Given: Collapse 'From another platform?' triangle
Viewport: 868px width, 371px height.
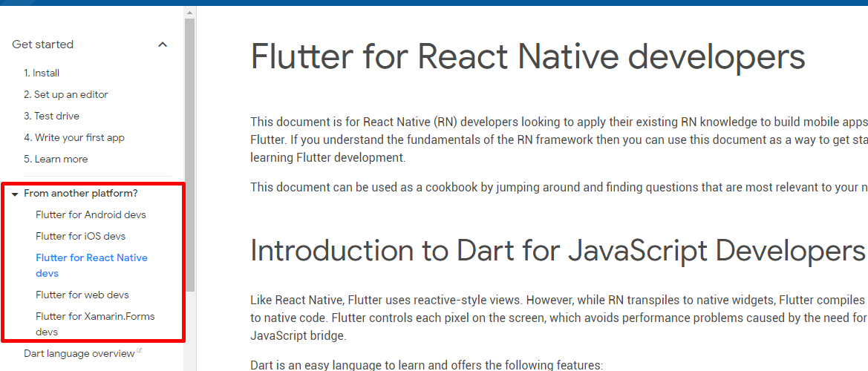Looking at the screenshot, I should [15, 194].
